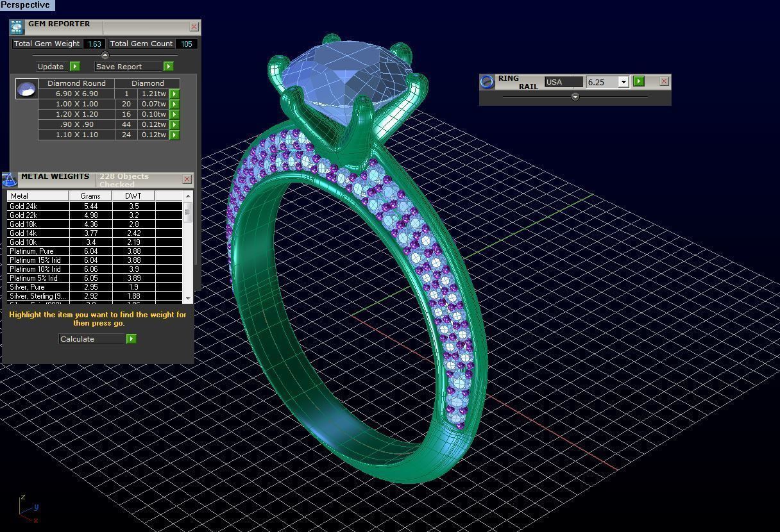Open the ring size 6.25 dropdown
Image resolution: width=780 pixels, height=532 pixels.
click(623, 82)
